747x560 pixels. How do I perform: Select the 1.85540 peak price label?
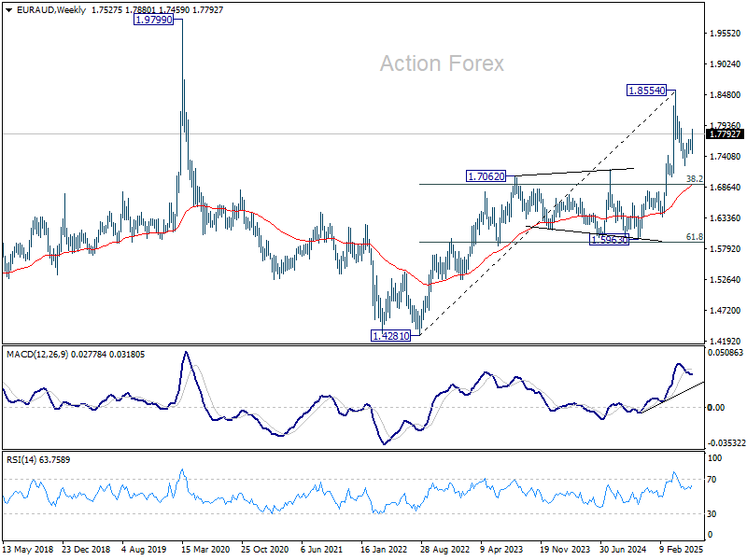[x=646, y=90]
